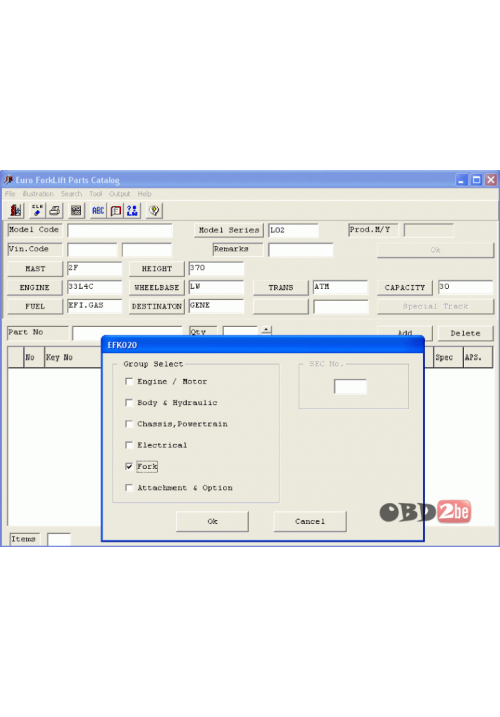This screenshot has width=500, height=717.
Task: Open the Tool menu
Action: coord(96,194)
